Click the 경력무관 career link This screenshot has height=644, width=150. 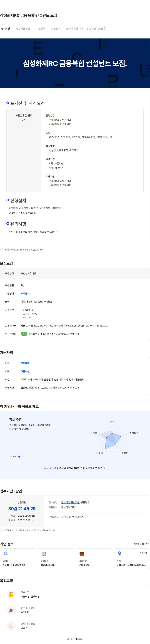click(x=25, y=363)
